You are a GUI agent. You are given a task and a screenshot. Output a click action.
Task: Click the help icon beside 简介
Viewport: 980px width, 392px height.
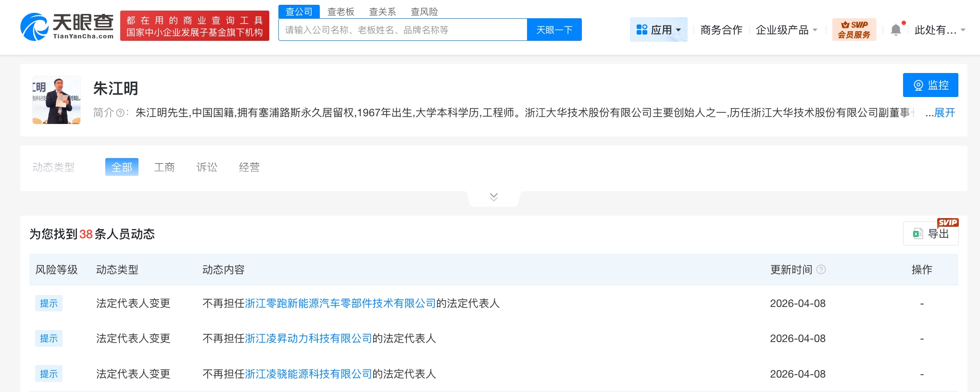(x=120, y=113)
